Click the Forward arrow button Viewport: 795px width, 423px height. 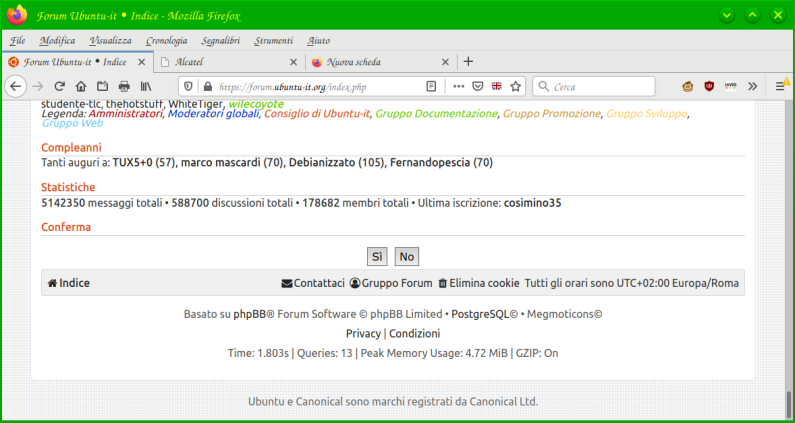point(38,87)
